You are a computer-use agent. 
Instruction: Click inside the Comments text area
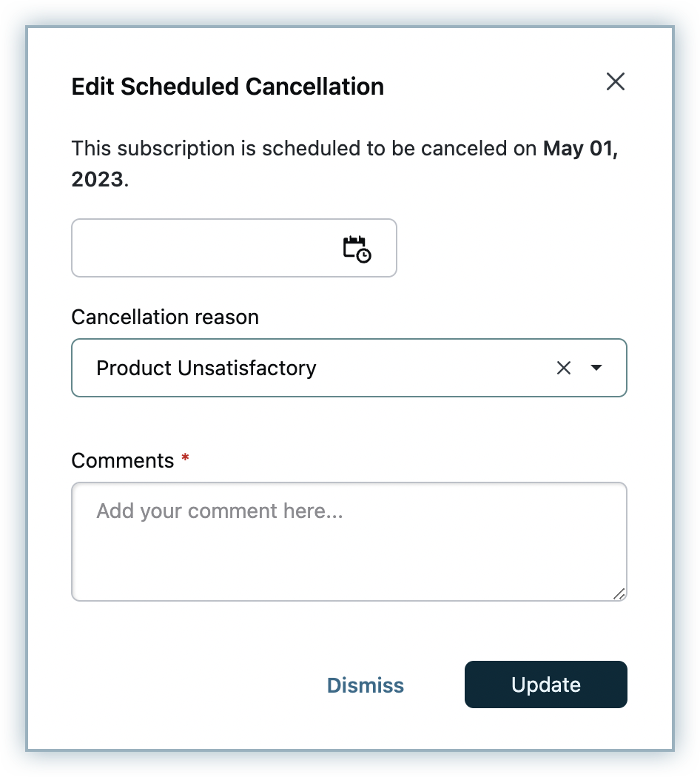349,555
